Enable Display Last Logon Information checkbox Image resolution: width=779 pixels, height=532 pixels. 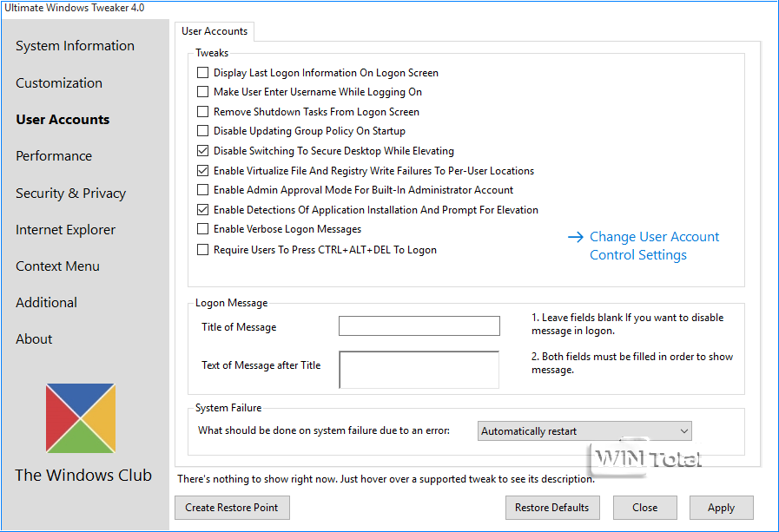click(x=202, y=72)
